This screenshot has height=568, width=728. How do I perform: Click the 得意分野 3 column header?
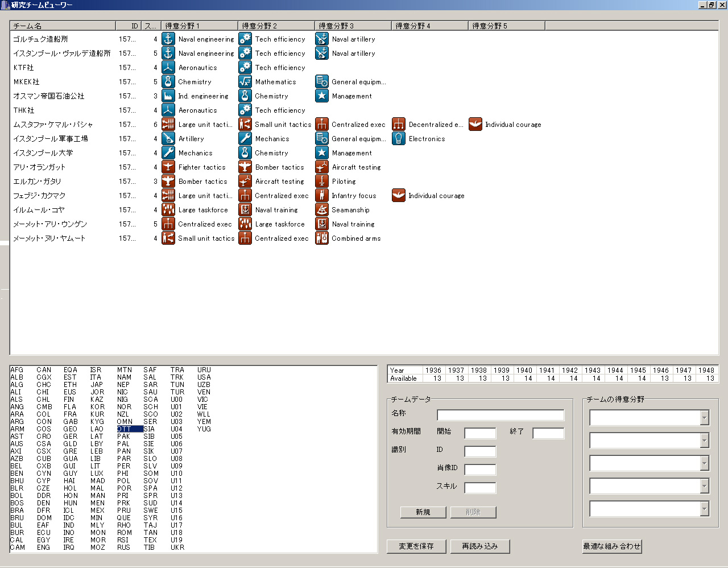(353, 26)
